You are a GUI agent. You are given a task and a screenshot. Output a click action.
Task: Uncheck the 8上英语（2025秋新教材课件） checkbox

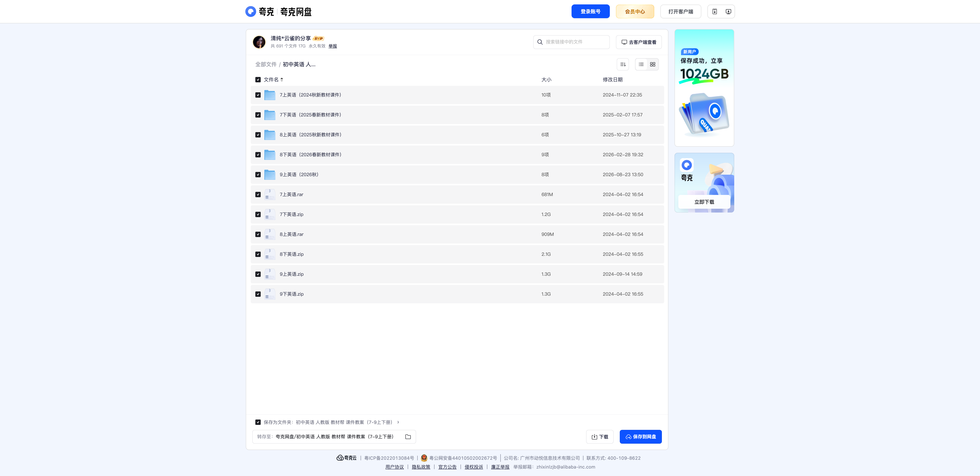pyautogui.click(x=258, y=135)
